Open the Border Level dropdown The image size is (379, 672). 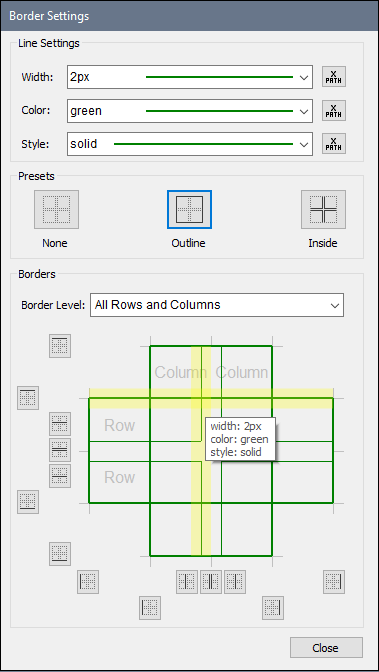217,305
